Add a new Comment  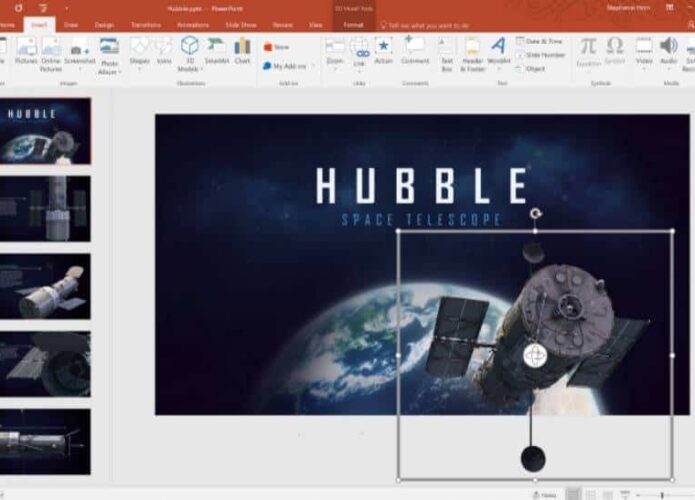click(x=415, y=51)
